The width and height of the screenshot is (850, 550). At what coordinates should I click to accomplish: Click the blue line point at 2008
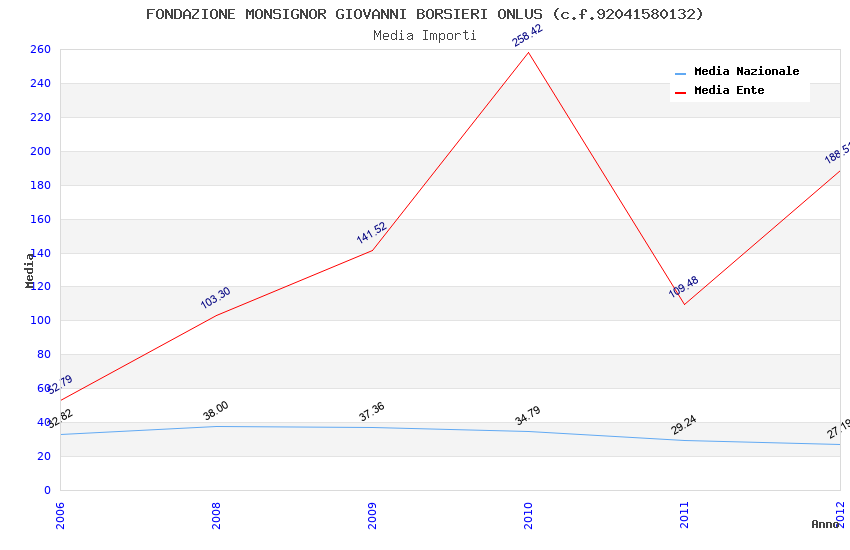[x=216, y=426]
